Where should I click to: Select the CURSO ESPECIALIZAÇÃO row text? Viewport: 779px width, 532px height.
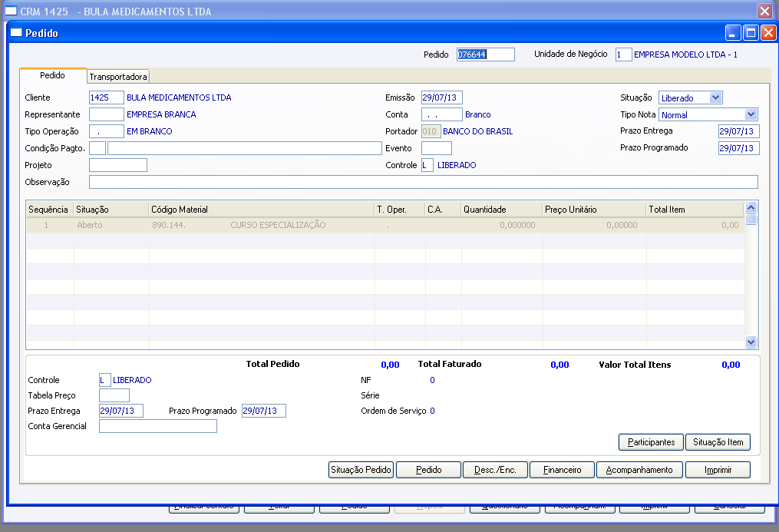click(x=278, y=225)
